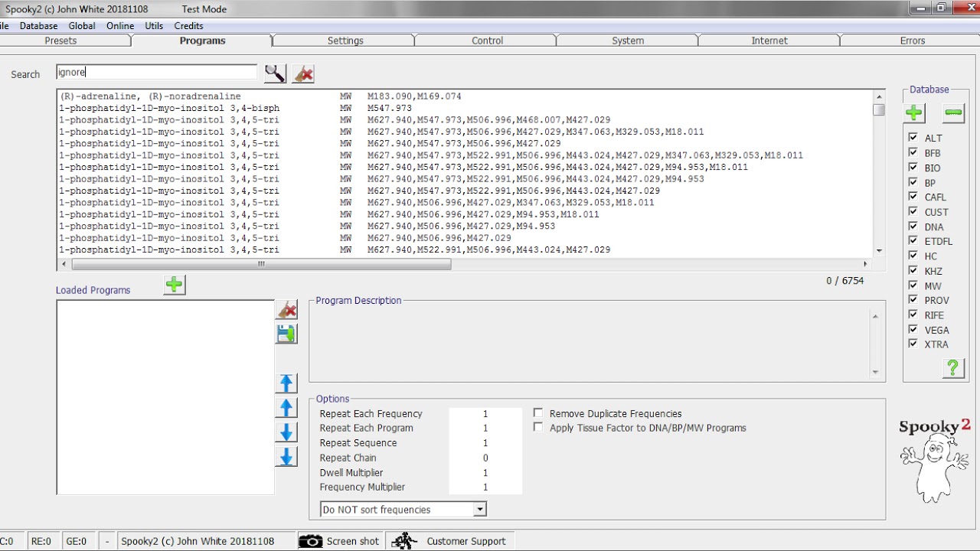The width and height of the screenshot is (980, 551).
Task: Disable the ETDFL database checkbox
Action: pos(913,241)
